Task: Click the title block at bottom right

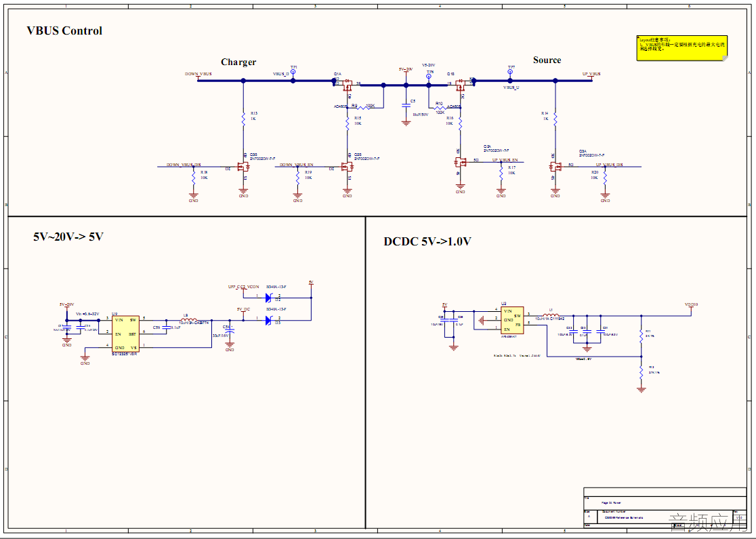Action: click(x=665, y=508)
